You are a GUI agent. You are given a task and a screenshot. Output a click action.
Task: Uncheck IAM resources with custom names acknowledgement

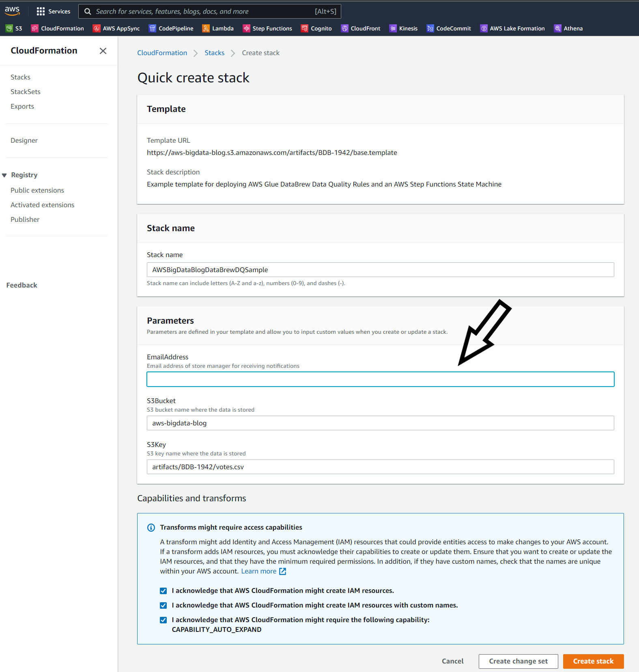tap(164, 605)
